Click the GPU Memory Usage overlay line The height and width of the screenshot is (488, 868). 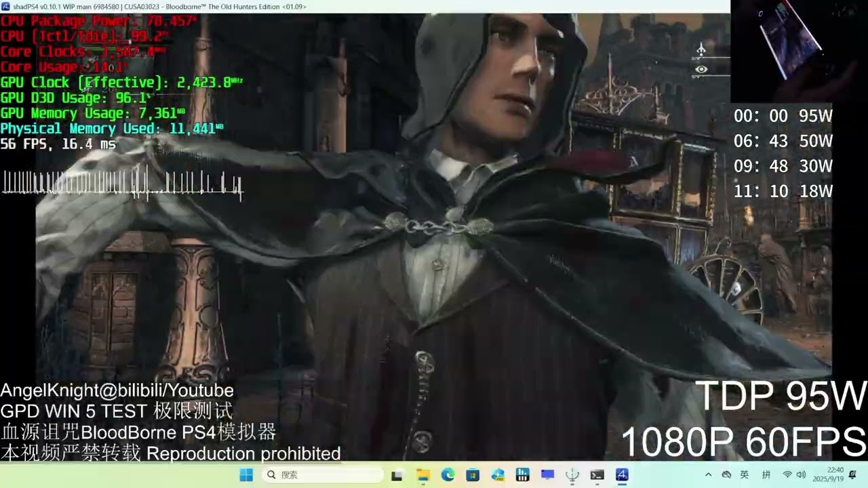click(93, 114)
